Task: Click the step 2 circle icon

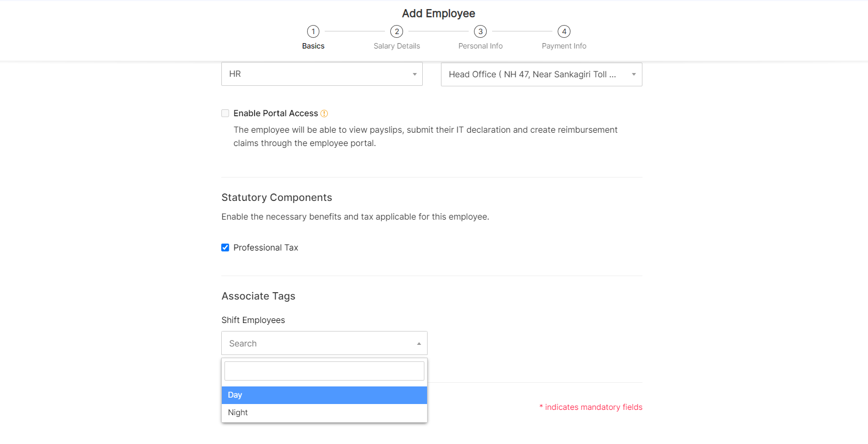Action: click(397, 31)
